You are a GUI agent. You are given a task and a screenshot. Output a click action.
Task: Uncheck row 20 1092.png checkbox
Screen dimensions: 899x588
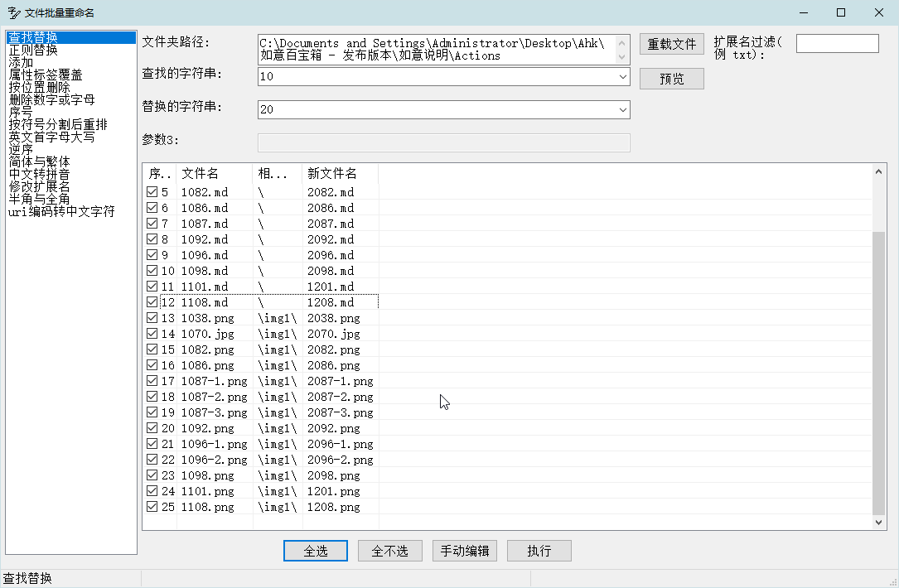pos(152,428)
